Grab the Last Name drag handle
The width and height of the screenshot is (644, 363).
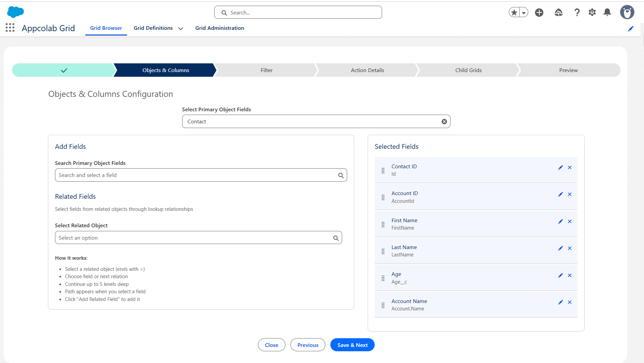pos(383,251)
